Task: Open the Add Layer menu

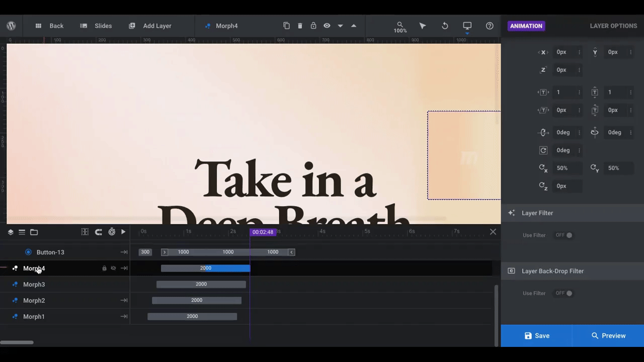Action: pos(150,26)
